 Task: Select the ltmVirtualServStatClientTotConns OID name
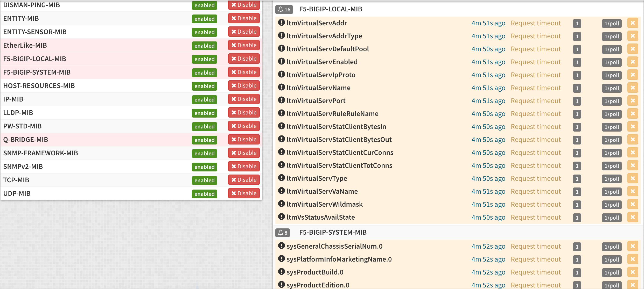[339, 165]
